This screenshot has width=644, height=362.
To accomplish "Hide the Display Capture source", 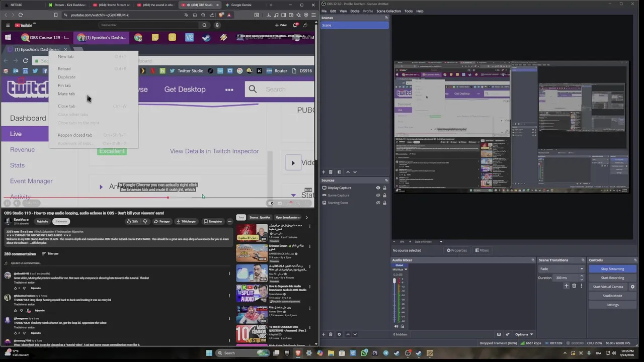I will tap(378, 188).
